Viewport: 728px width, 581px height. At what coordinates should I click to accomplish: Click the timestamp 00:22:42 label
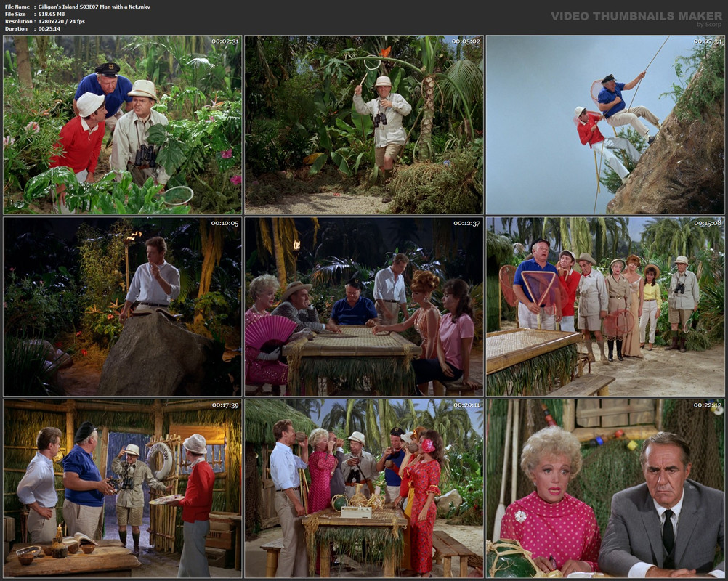pos(708,405)
